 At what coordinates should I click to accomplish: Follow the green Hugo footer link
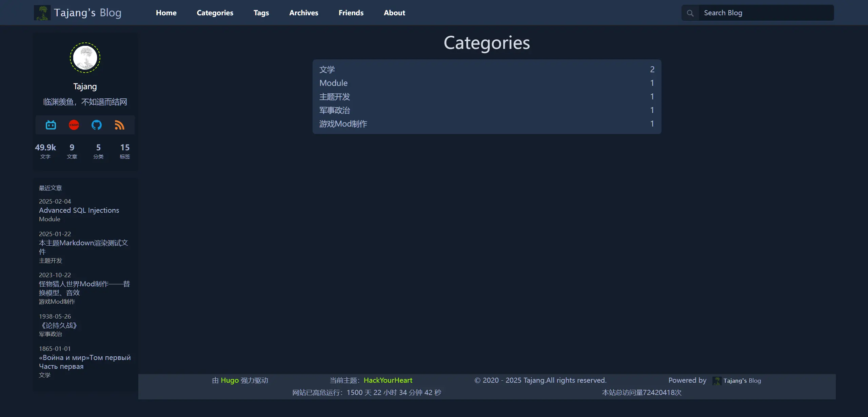tap(230, 380)
